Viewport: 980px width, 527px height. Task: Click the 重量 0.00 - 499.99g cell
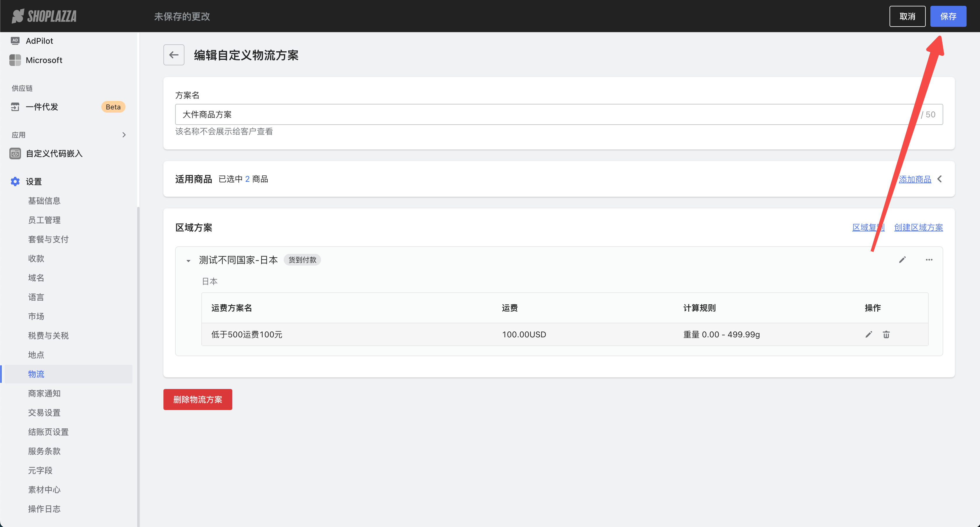click(721, 334)
